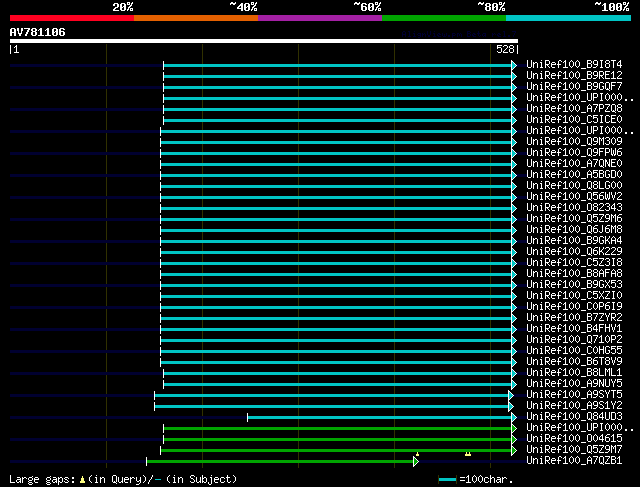This screenshot has width=640, height=487.
Task: Click the shorter cyan alignment bar for UniRef100_Q84UD3
Action: point(380,417)
